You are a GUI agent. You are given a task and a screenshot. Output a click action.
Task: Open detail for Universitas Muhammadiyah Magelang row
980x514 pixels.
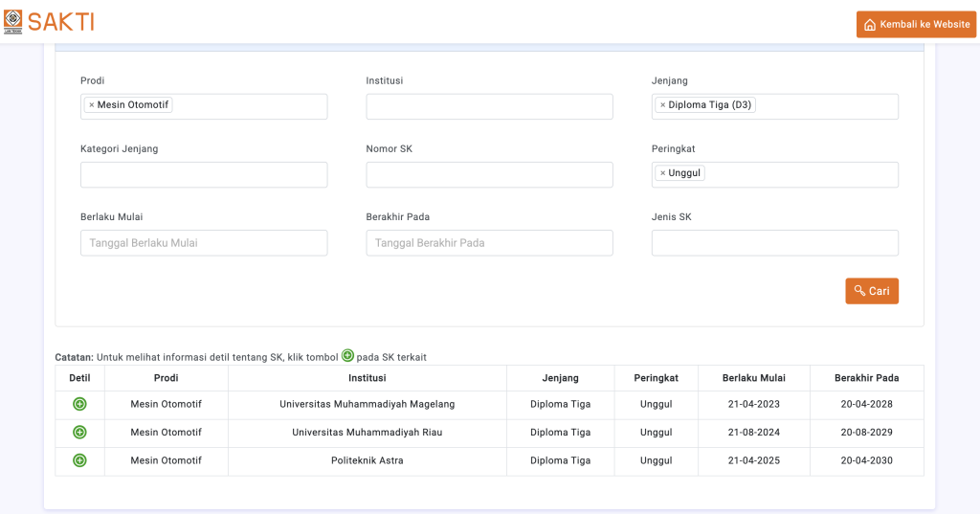(x=79, y=404)
